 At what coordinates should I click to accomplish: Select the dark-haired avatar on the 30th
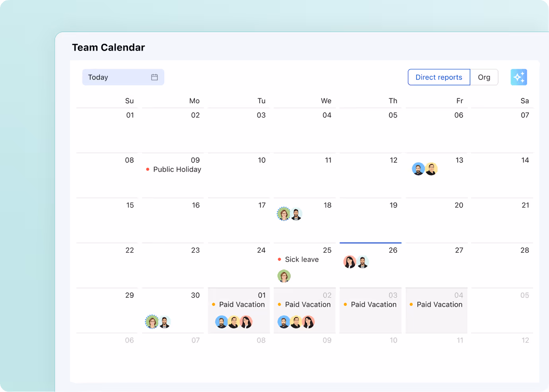[165, 322]
